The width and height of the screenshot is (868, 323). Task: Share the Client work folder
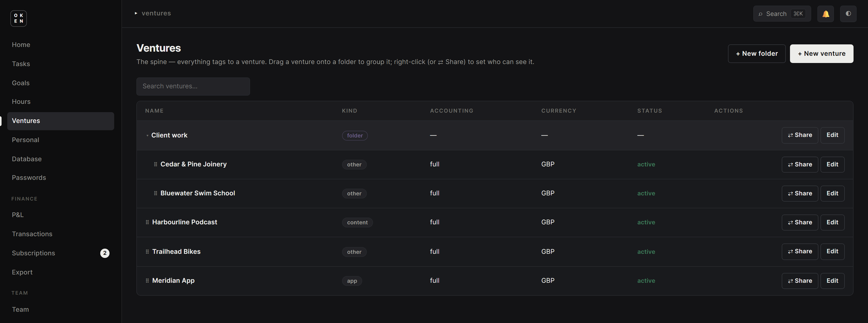tap(800, 135)
